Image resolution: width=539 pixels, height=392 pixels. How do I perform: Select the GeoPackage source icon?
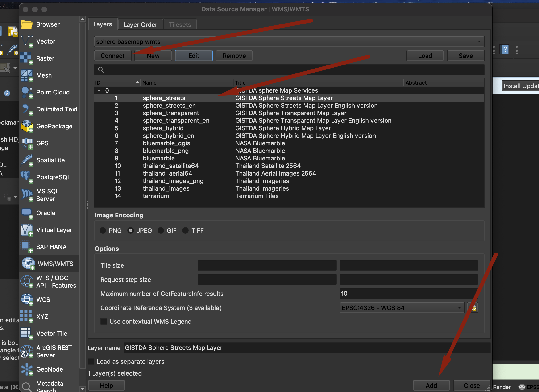point(27,126)
